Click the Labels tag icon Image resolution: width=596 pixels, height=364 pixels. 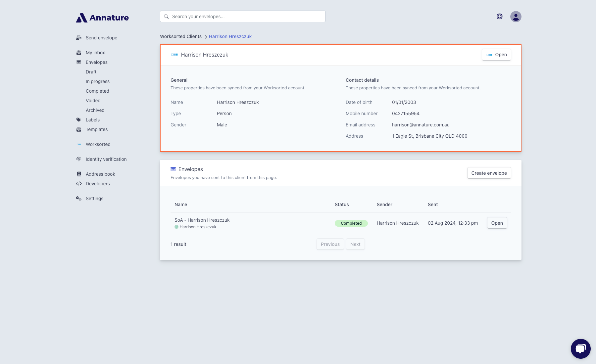click(79, 120)
